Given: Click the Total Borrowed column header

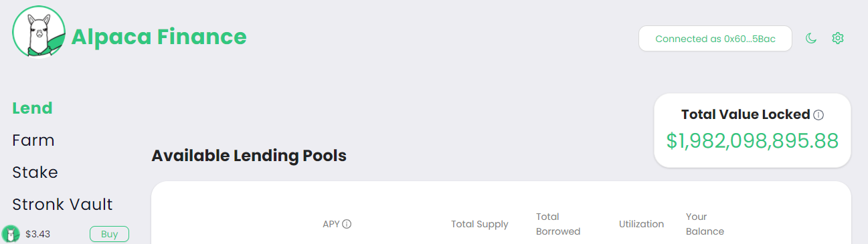Looking at the screenshot, I should click(x=558, y=224).
